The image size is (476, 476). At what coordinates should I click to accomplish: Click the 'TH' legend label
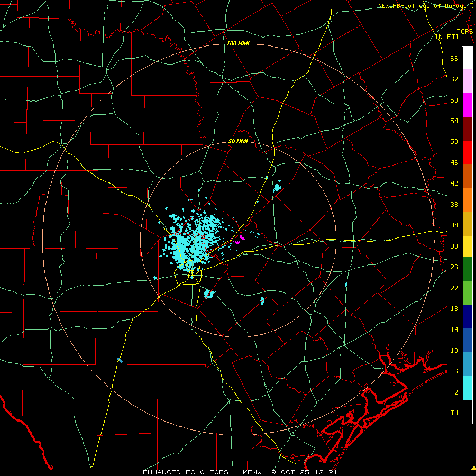click(454, 413)
